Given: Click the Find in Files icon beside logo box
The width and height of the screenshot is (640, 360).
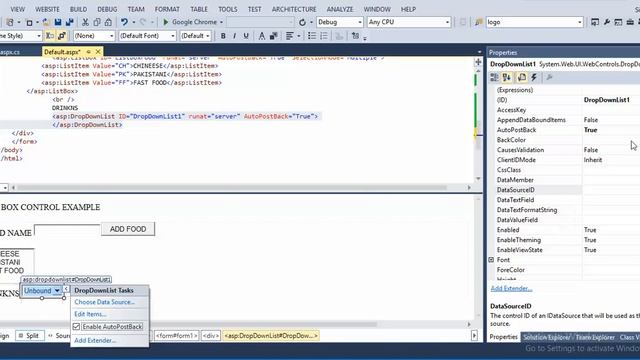Looking at the screenshot, I should (x=478, y=22).
